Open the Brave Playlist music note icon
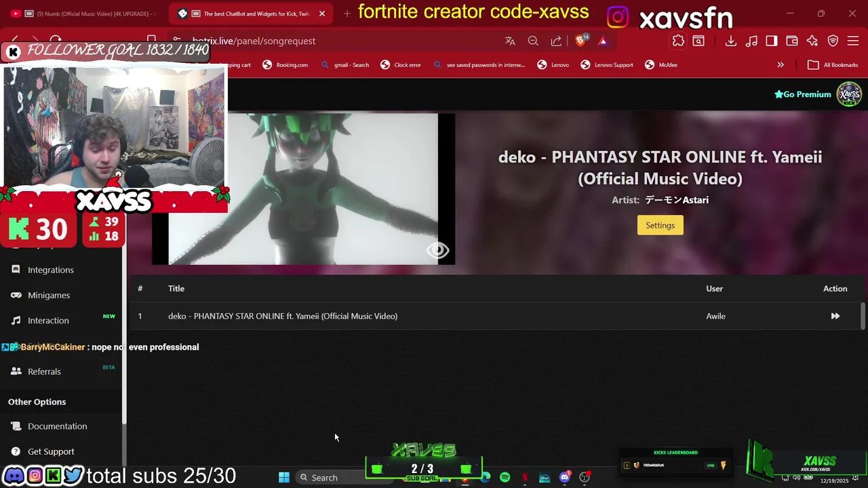 point(751,41)
